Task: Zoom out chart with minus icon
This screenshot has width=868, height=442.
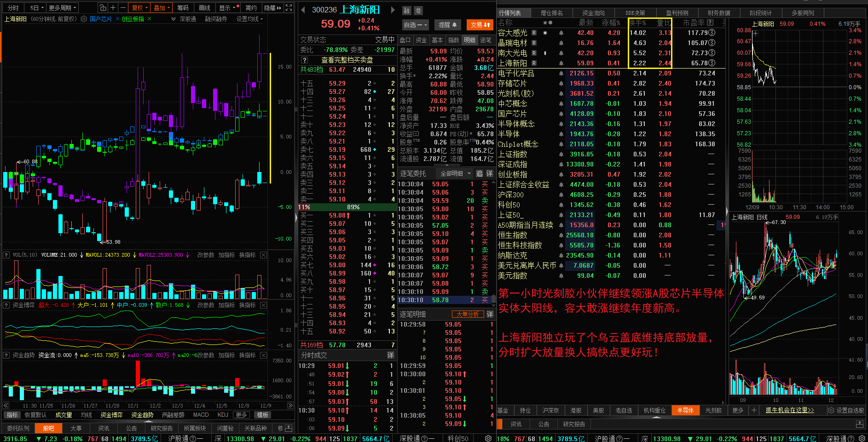Action: pos(123,8)
